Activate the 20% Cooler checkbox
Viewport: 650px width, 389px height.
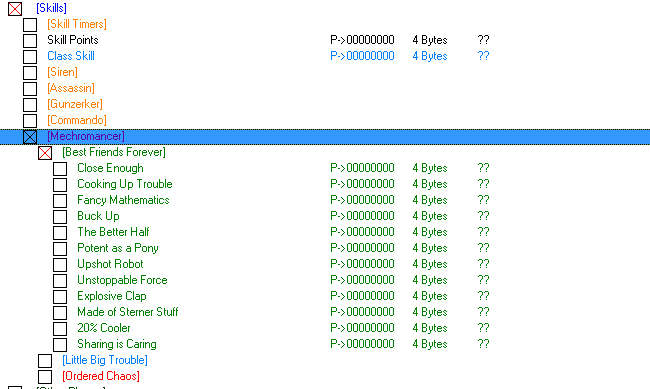tap(60, 329)
